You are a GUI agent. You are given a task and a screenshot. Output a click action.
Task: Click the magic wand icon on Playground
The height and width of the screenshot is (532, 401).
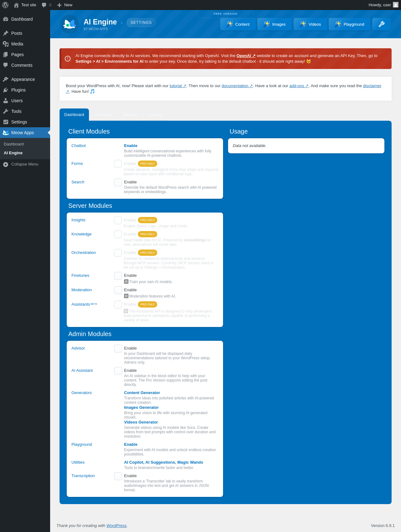tap(338, 24)
